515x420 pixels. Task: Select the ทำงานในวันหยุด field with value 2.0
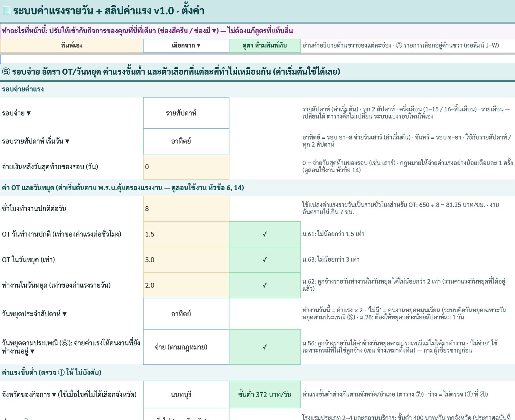pos(186,285)
